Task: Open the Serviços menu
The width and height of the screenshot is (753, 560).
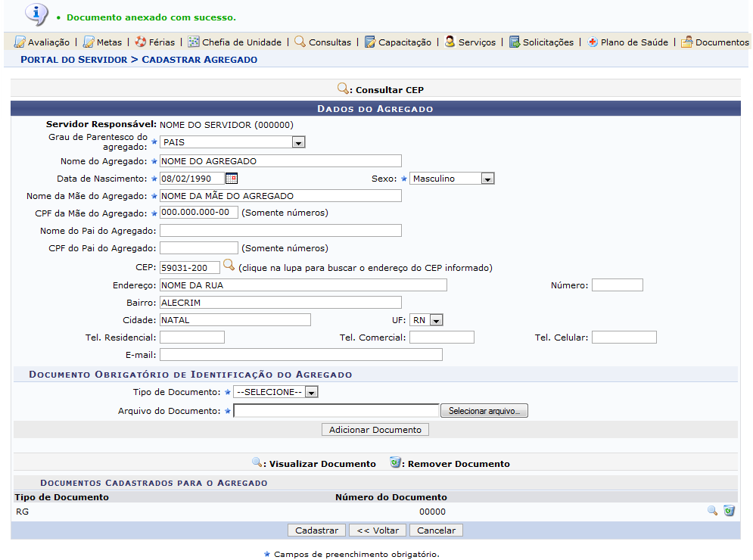Action: click(x=470, y=42)
